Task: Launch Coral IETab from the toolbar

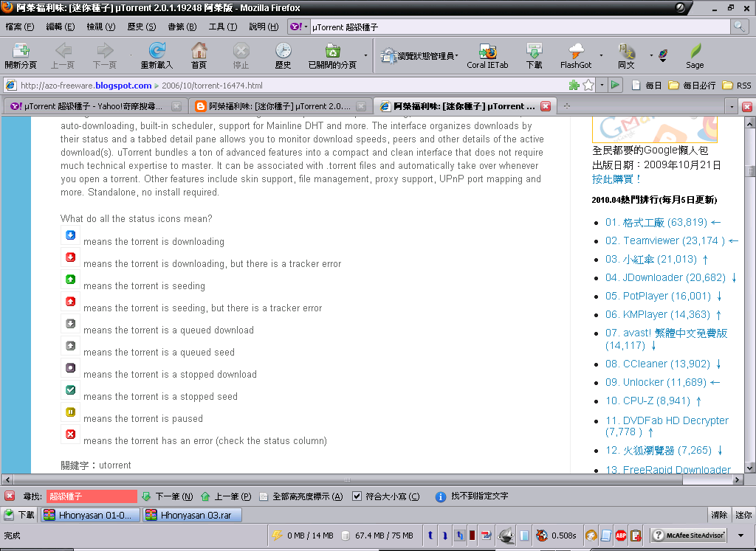Action: (x=487, y=55)
